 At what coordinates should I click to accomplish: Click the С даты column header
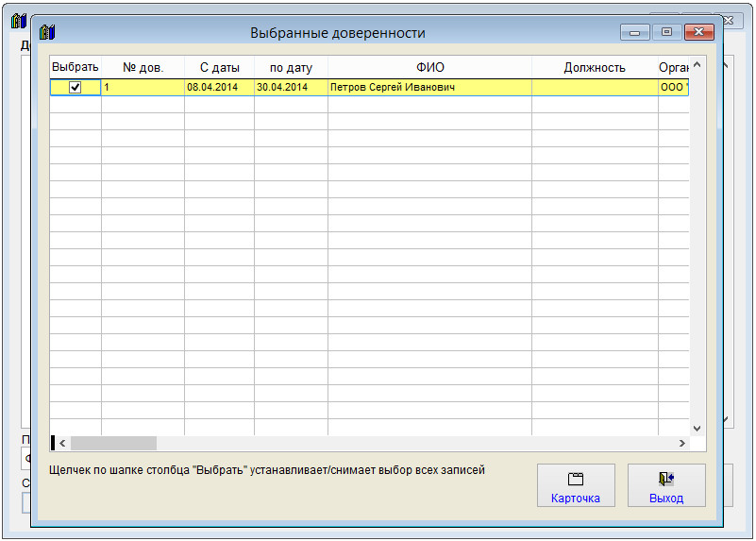point(219,67)
